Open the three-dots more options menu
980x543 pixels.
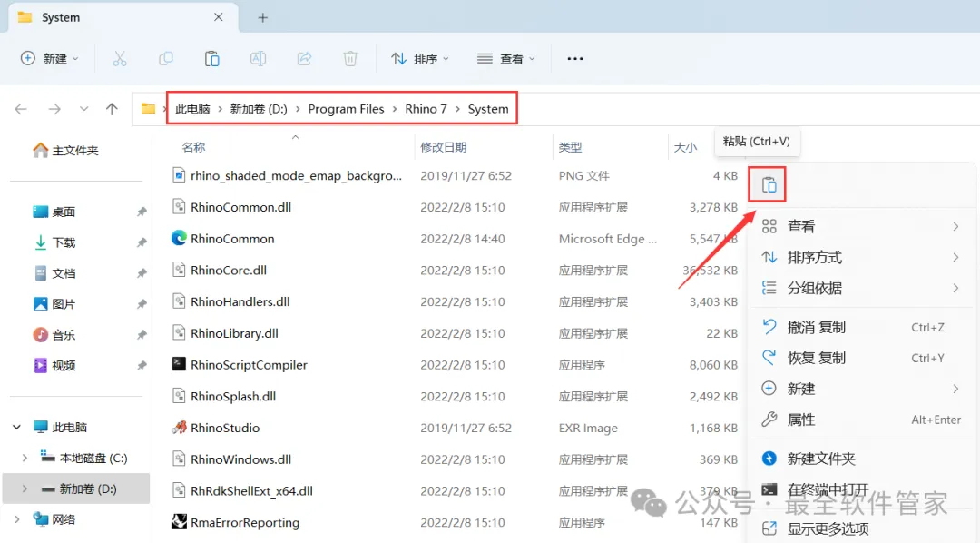pyautogui.click(x=575, y=59)
